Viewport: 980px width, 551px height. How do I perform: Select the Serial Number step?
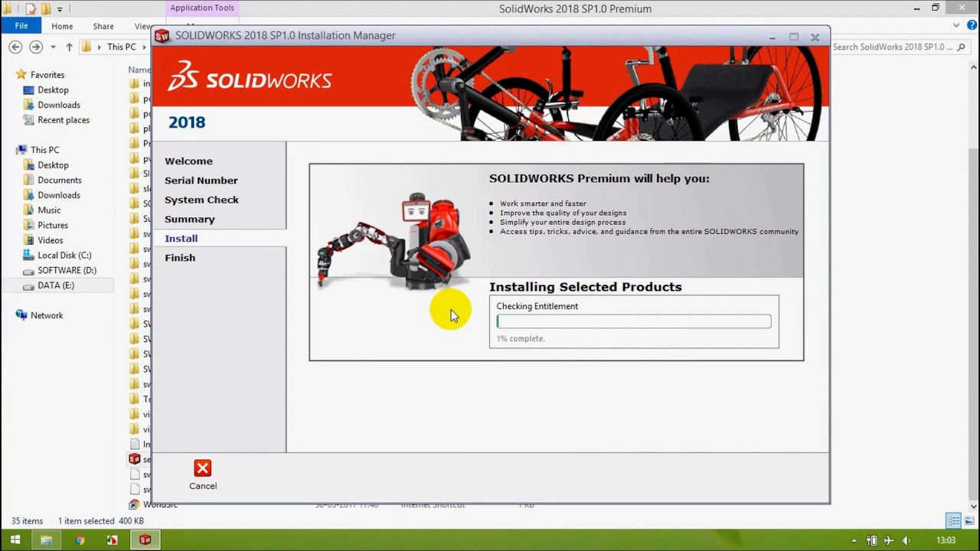[201, 180]
